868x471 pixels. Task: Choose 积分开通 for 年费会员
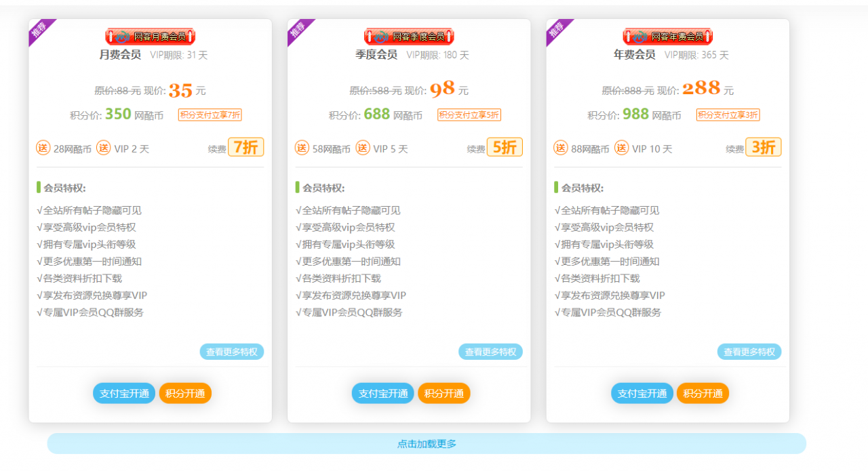point(703,393)
